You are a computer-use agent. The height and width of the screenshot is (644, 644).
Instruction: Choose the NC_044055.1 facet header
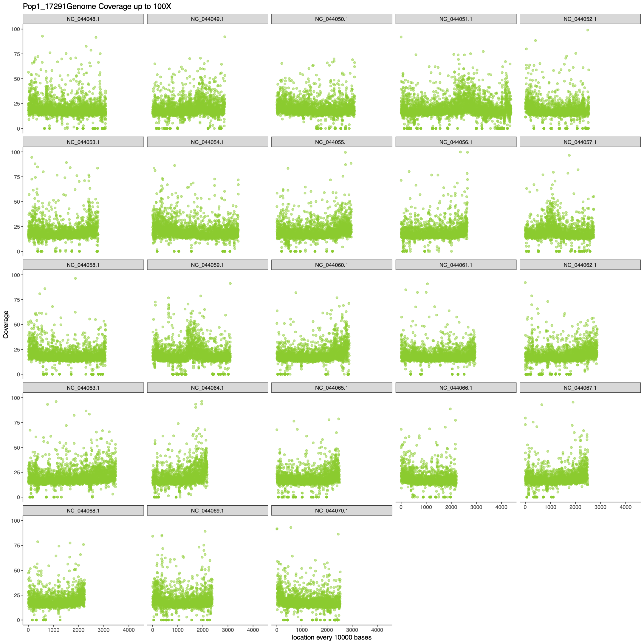332,142
